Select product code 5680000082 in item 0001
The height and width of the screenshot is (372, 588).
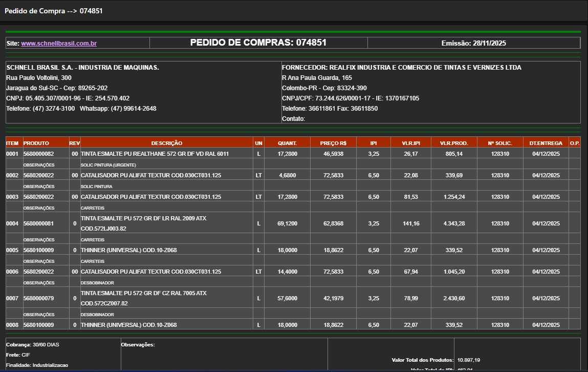tap(39, 154)
